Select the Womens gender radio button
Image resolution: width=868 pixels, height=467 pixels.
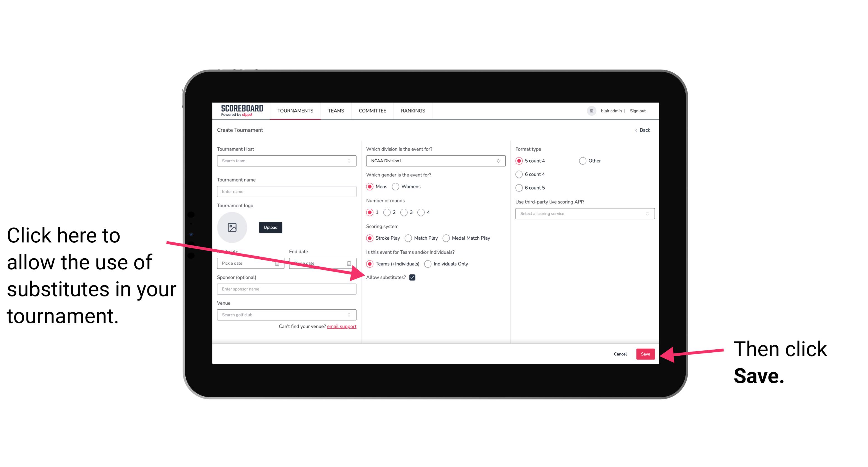pos(397,186)
